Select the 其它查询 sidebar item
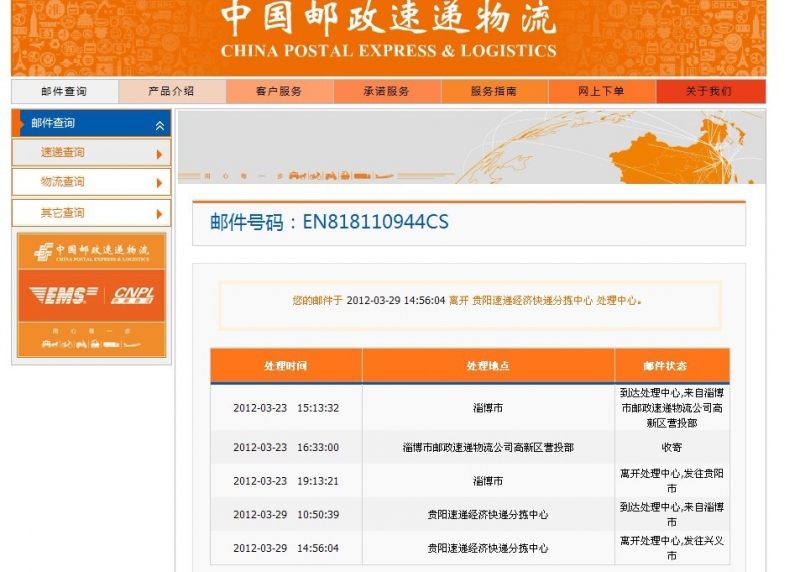800x572 pixels. click(91, 213)
